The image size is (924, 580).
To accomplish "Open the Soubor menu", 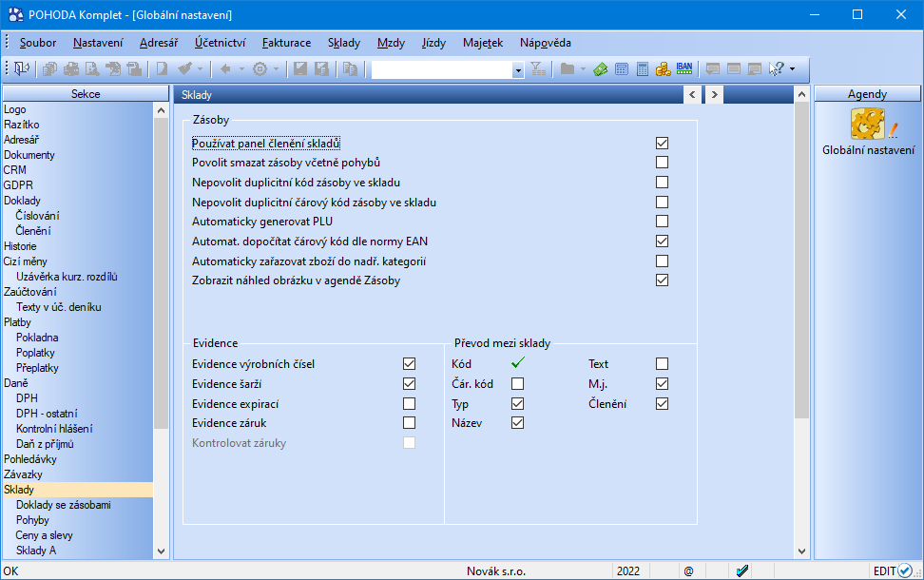I will click(x=38, y=43).
